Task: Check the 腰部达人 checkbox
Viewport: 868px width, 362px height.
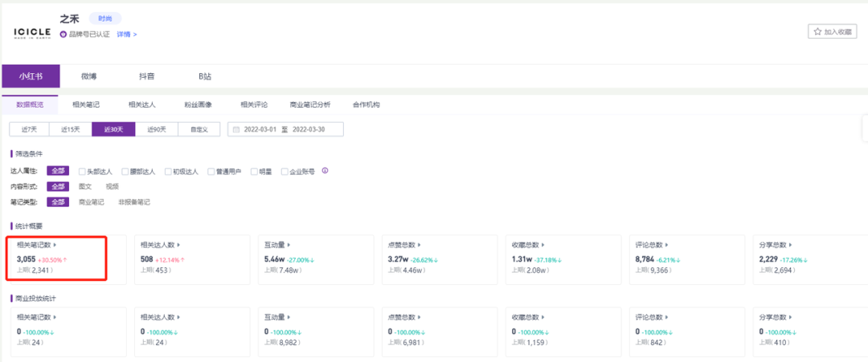Action: 125,172
